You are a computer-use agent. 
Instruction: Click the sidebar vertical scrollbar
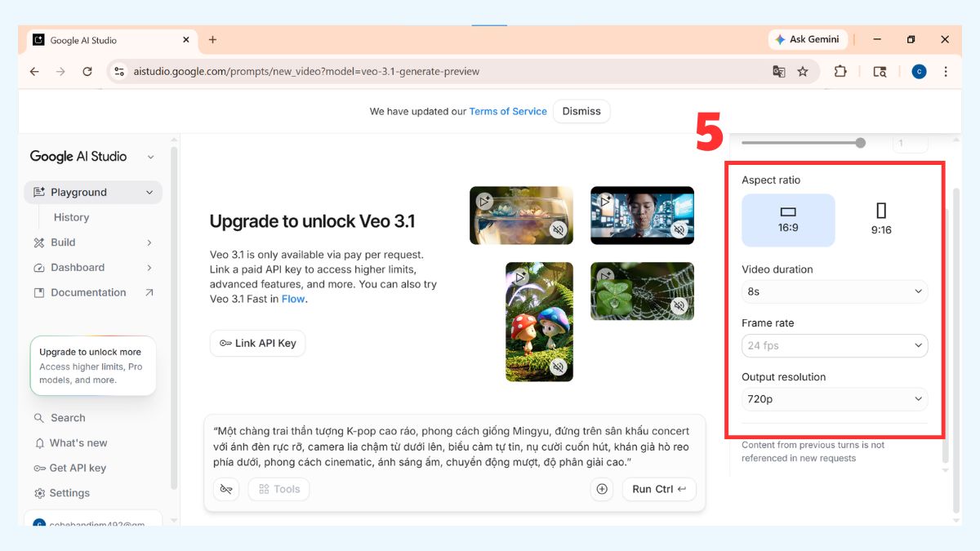point(173,318)
